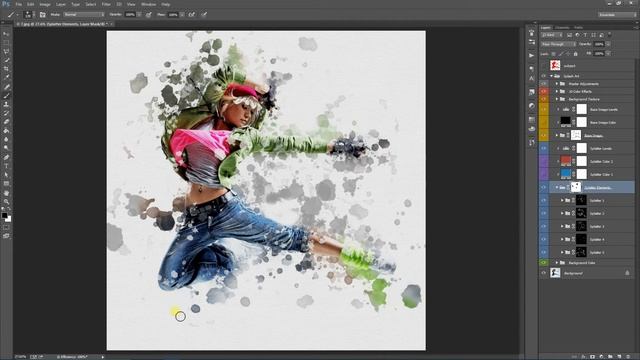
Task: Select the History Brush tool
Action: pos(6,113)
